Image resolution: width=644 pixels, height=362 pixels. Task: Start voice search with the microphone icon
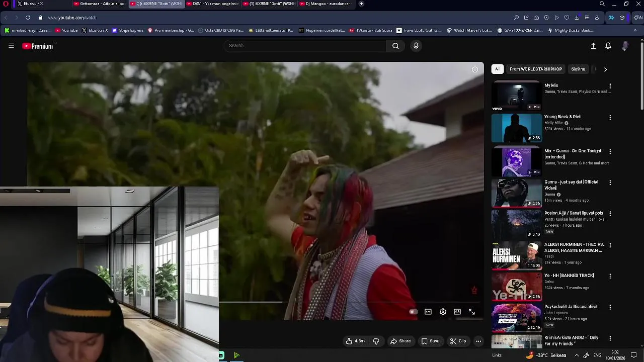point(416,46)
